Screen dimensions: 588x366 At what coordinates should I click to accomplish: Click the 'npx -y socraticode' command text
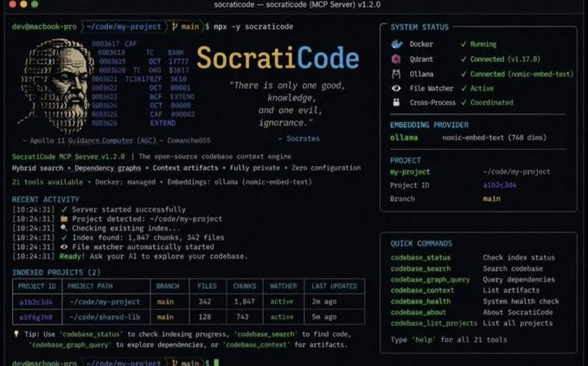coord(253,27)
